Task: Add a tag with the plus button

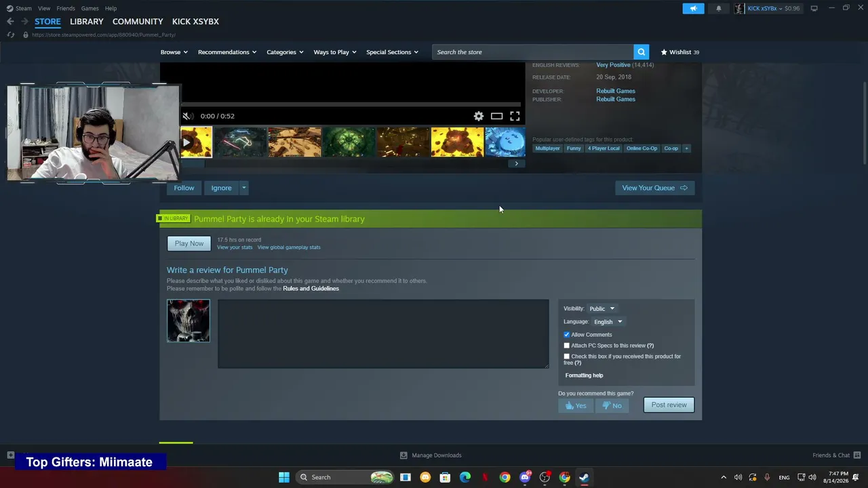Action: (x=686, y=148)
